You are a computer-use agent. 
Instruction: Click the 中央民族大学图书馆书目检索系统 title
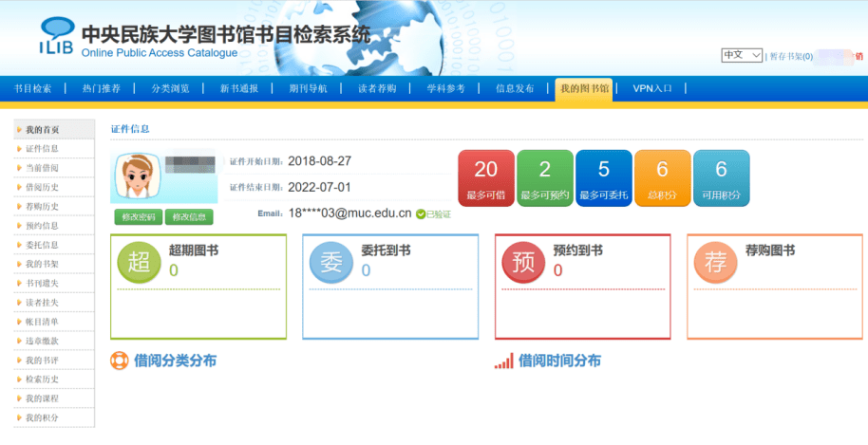tap(226, 34)
